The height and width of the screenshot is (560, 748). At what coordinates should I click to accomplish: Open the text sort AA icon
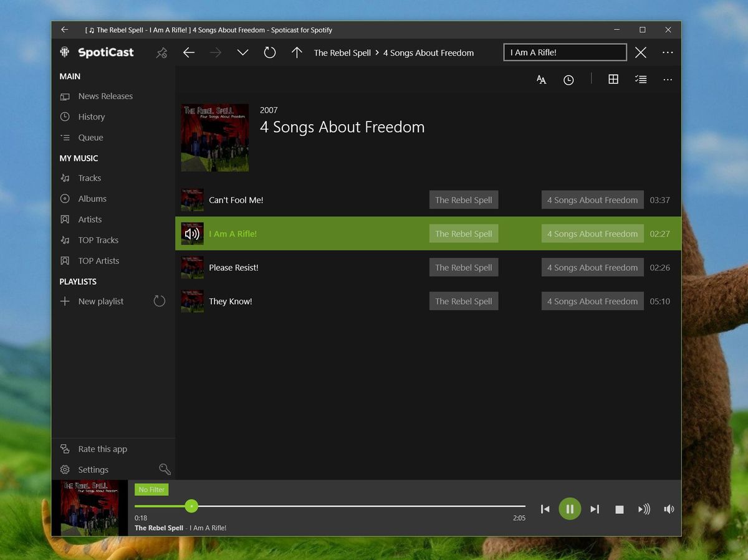point(541,80)
